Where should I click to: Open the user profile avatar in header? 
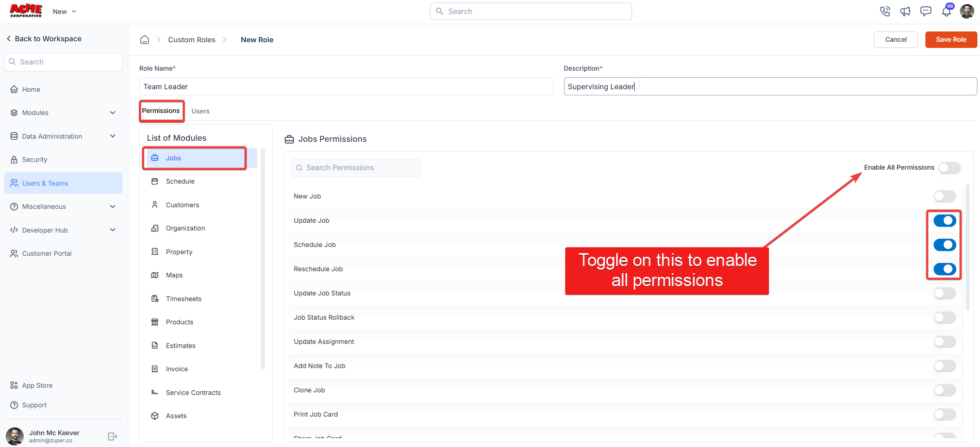pyautogui.click(x=967, y=11)
